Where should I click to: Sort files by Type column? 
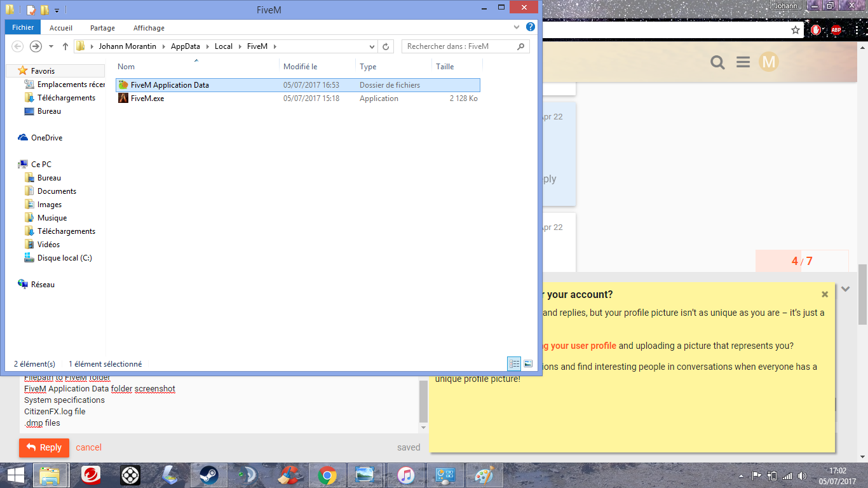coord(368,67)
